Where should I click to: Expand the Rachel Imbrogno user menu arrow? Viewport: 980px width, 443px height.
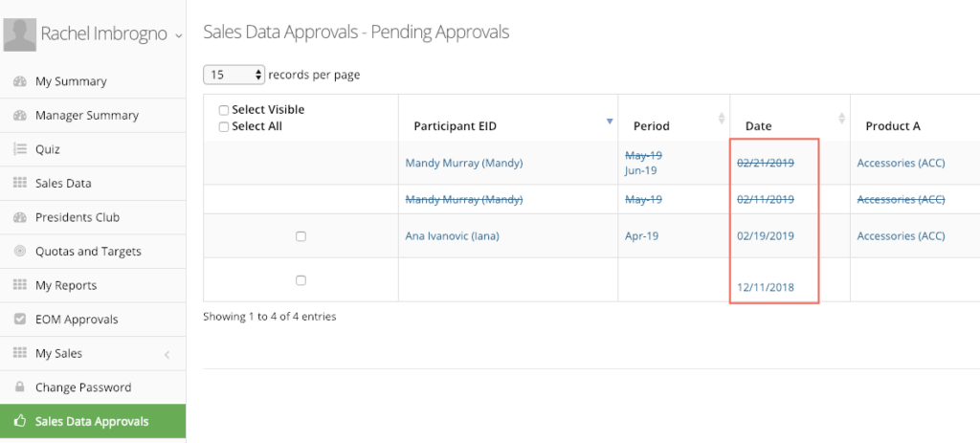click(179, 36)
